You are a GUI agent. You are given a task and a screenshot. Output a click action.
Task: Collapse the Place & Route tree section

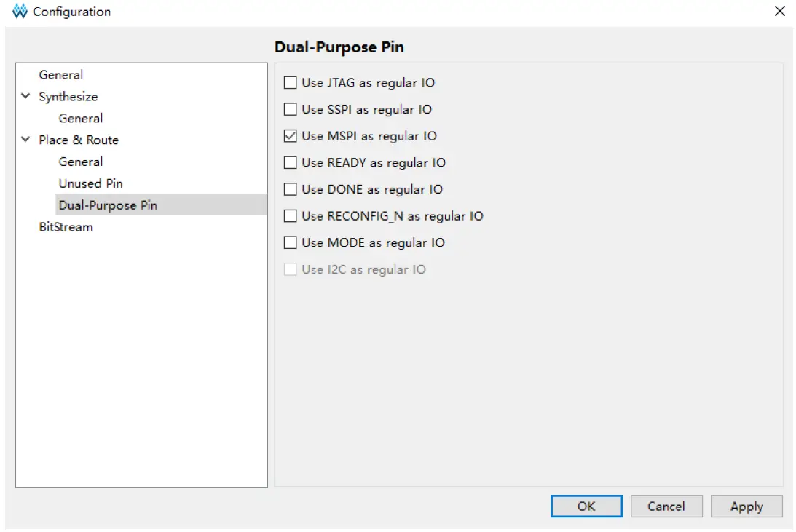click(x=25, y=140)
